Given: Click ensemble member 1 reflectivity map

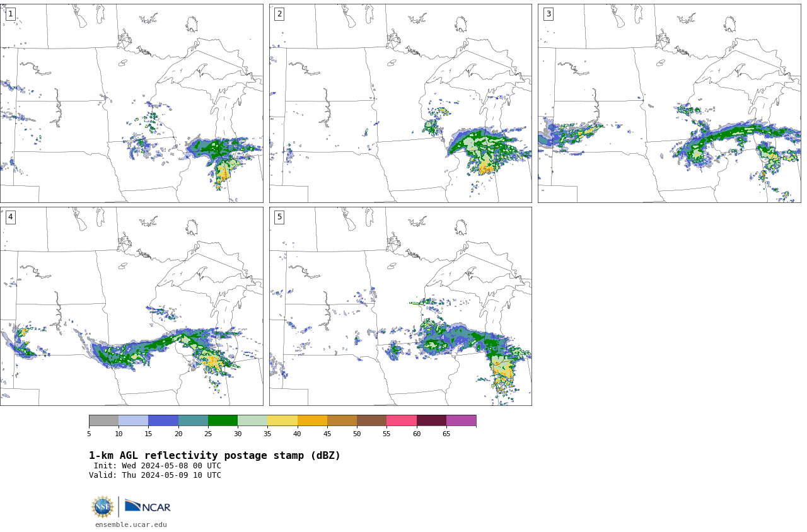Looking at the screenshot, I should [131, 103].
